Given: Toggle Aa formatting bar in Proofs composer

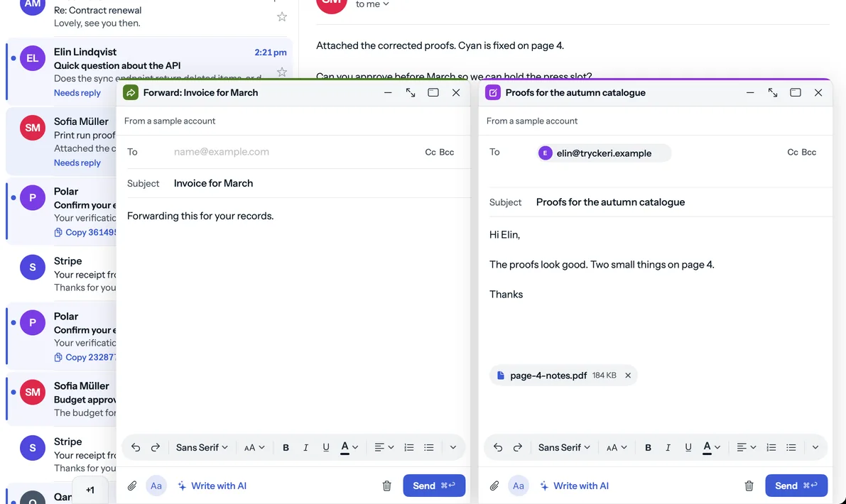Looking at the screenshot, I should (519, 486).
